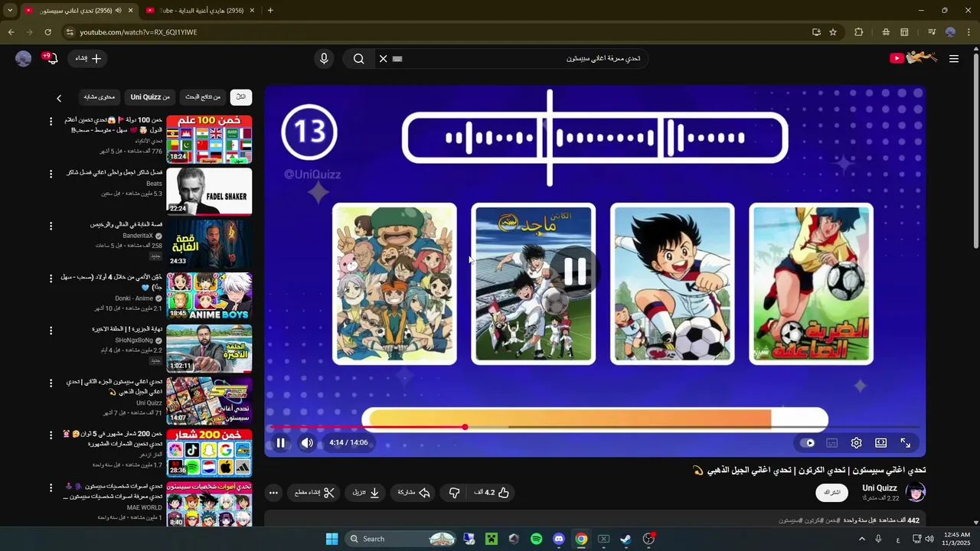Open the قصة الغابة video thumbnail
This screenshot has width=980, height=551.
coord(209,243)
